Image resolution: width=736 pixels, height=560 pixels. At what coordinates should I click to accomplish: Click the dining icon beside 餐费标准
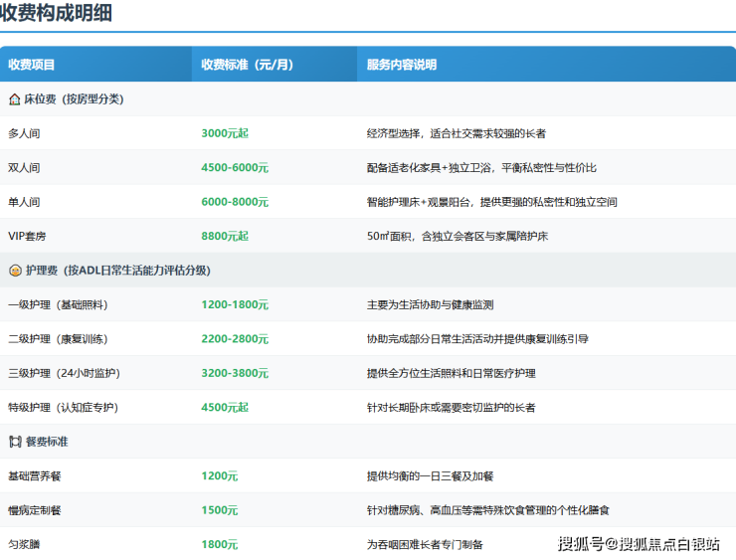click(14, 441)
